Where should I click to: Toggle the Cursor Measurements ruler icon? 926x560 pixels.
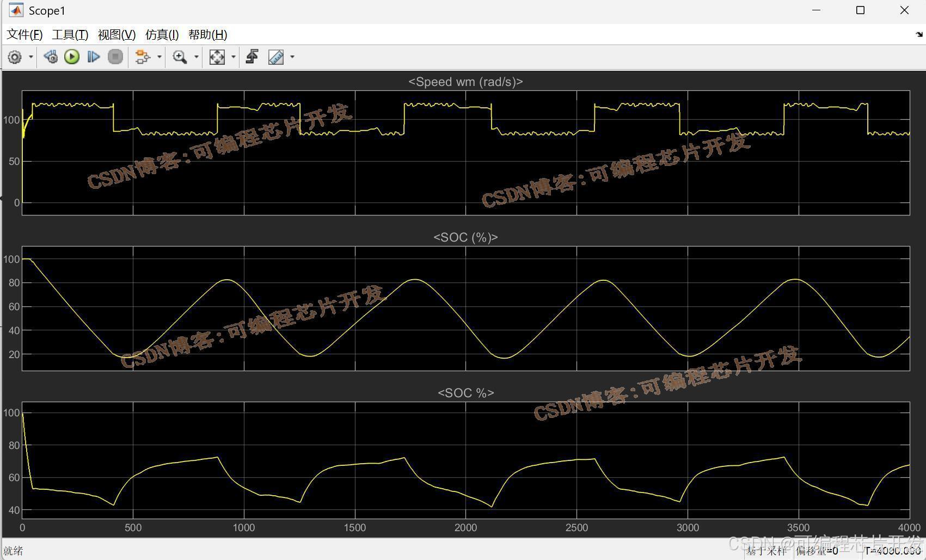pyautogui.click(x=276, y=57)
